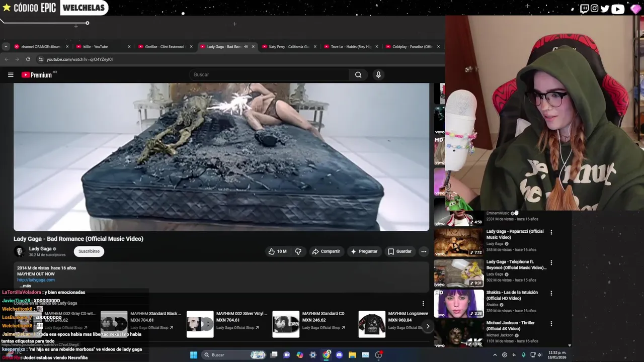
Task: Open options menu for the Thriller video
Action: [x=551, y=324]
